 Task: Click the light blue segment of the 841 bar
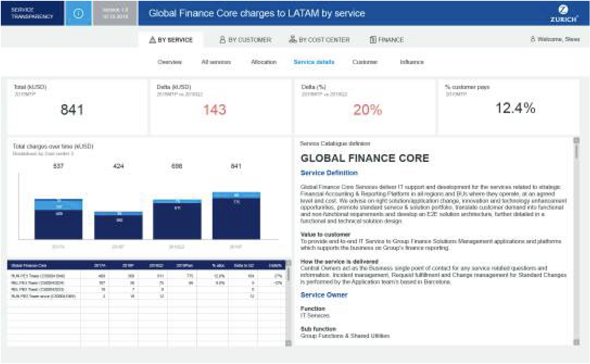(x=236, y=195)
